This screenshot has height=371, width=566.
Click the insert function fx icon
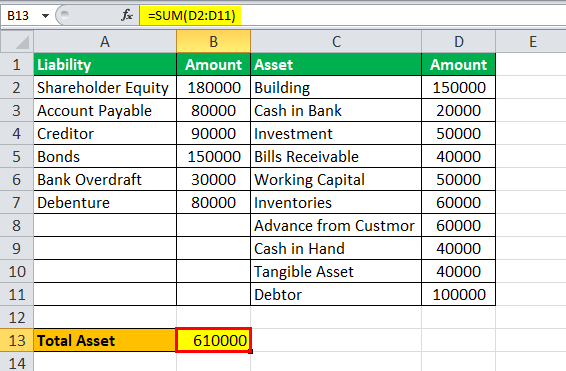127,16
